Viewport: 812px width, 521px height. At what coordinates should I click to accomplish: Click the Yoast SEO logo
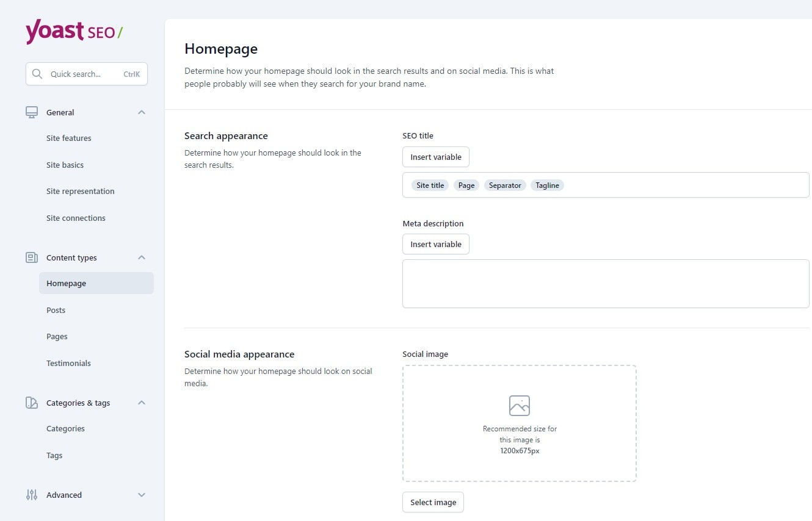point(74,32)
